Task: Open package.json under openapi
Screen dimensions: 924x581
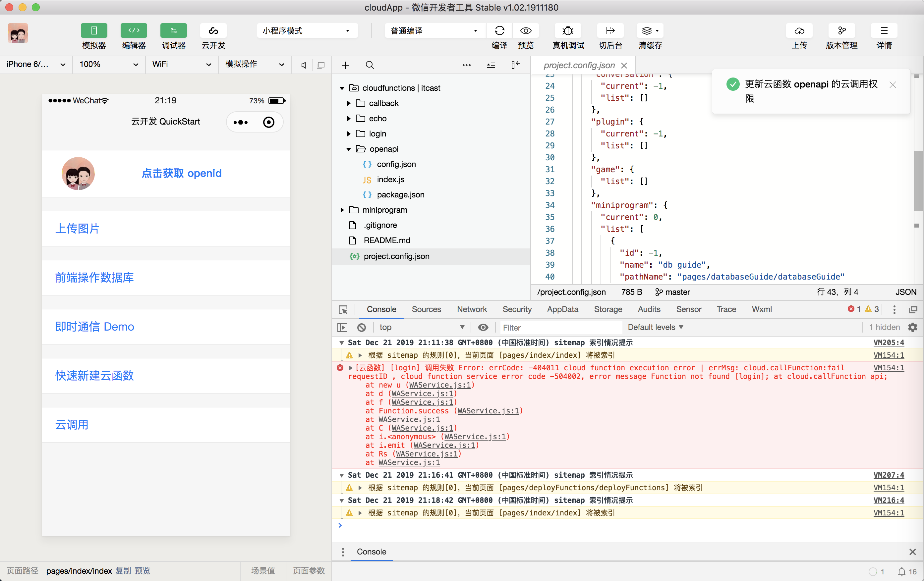Action: click(x=400, y=195)
